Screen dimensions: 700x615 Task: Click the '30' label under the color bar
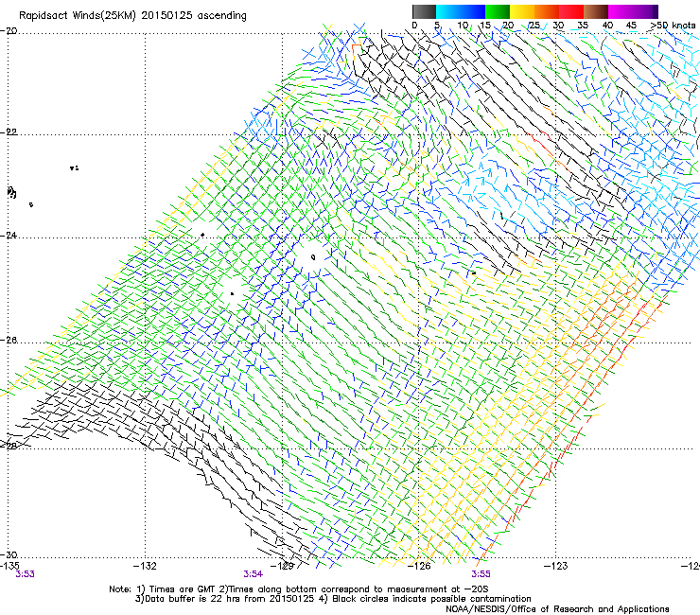pos(558,26)
